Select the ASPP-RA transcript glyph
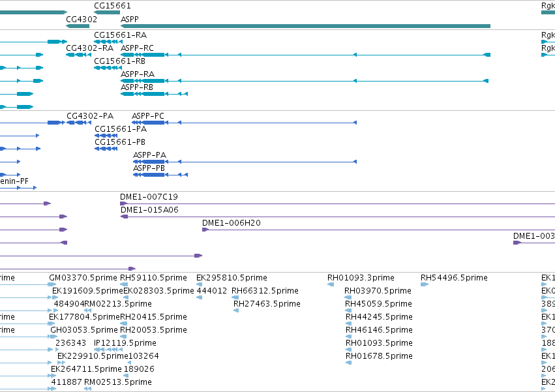 point(305,81)
